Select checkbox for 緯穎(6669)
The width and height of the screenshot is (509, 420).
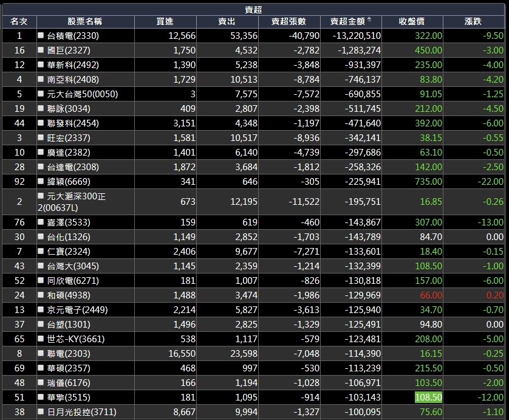(x=41, y=181)
